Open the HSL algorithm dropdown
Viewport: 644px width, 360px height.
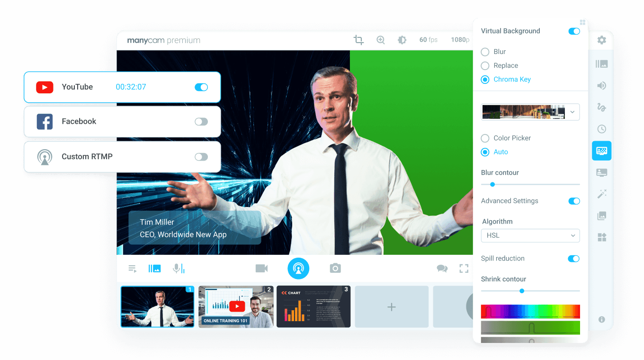click(x=530, y=235)
